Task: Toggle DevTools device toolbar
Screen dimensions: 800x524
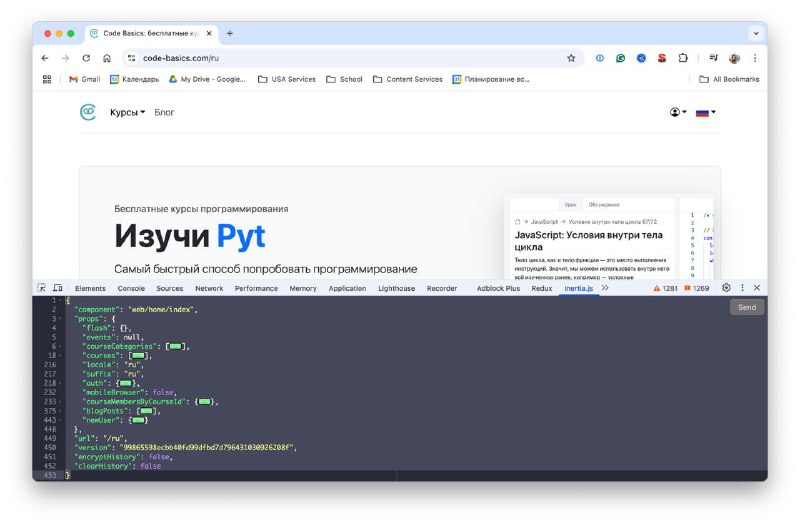Action: tap(58, 288)
